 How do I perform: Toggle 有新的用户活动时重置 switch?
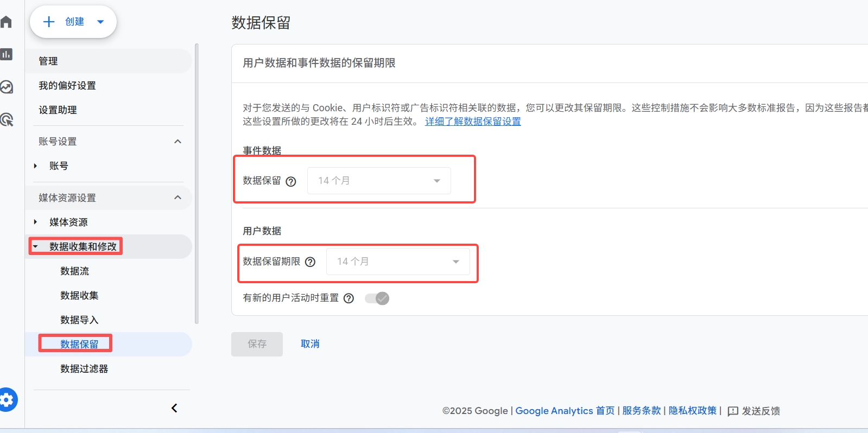(x=377, y=298)
